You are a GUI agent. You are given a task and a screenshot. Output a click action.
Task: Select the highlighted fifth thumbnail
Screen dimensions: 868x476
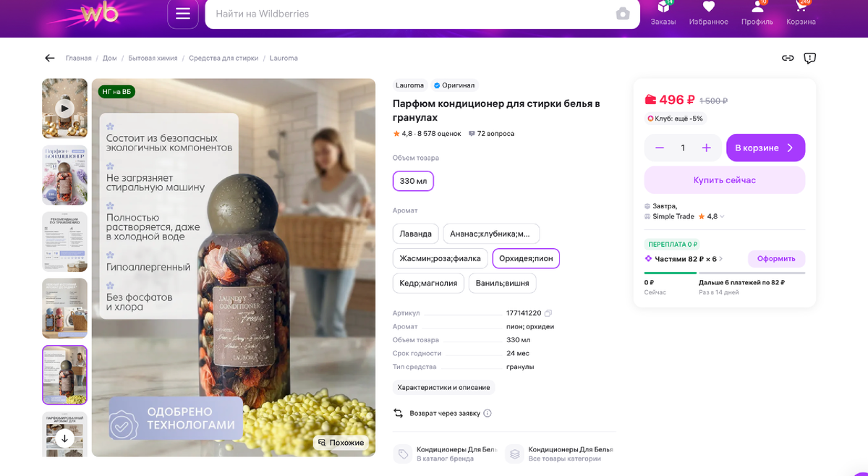click(64, 375)
